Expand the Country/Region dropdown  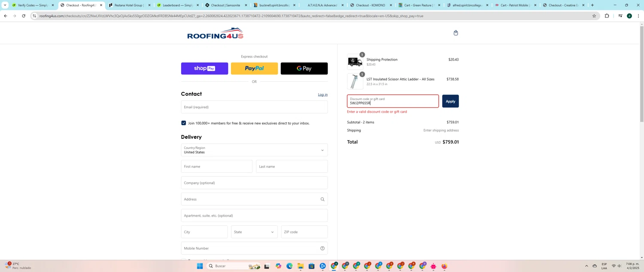tap(254, 150)
